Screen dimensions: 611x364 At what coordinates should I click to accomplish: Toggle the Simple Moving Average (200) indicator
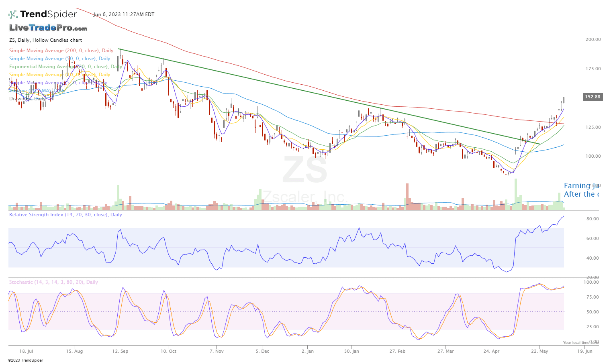tap(60, 50)
